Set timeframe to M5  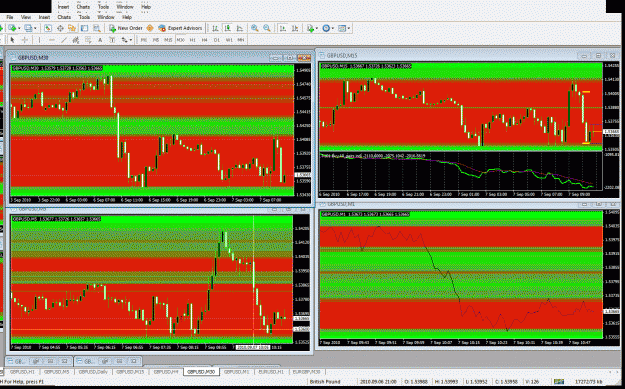pyautogui.click(x=156, y=40)
